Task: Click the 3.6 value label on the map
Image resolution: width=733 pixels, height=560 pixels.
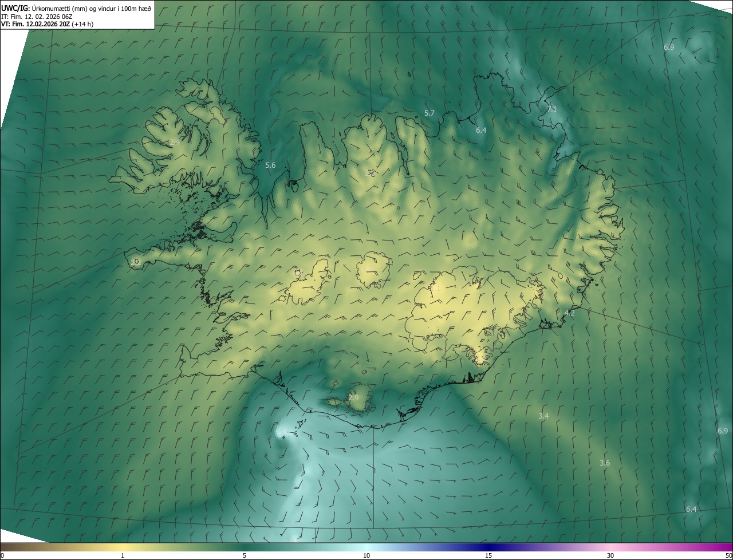Action: click(x=605, y=463)
